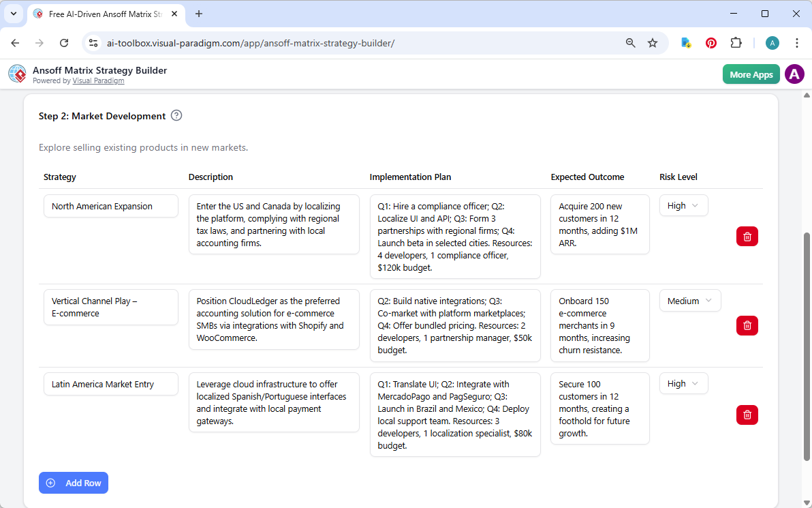Delete the Vertical Channel Play row

(747, 325)
